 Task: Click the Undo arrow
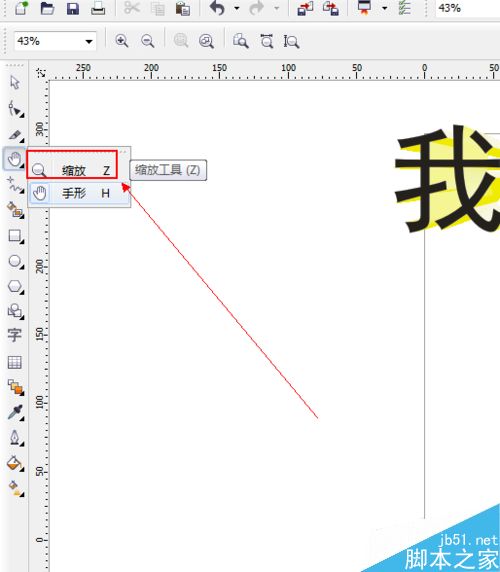pyautogui.click(x=217, y=8)
